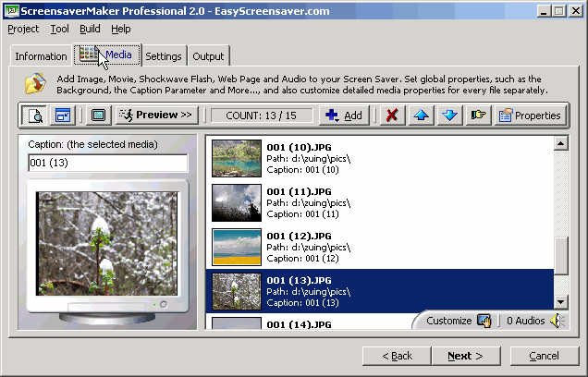588x377 pixels.
Task: Open the Tool menu
Action: [x=59, y=29]
